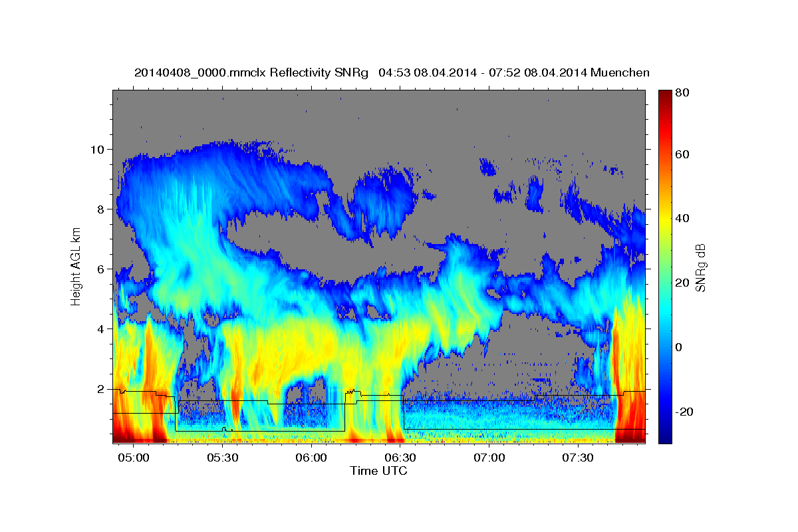Click the colorbar value '-20'
Image resolution: width=798 pixels, height=532 pixels.
(x=685, y=412)
